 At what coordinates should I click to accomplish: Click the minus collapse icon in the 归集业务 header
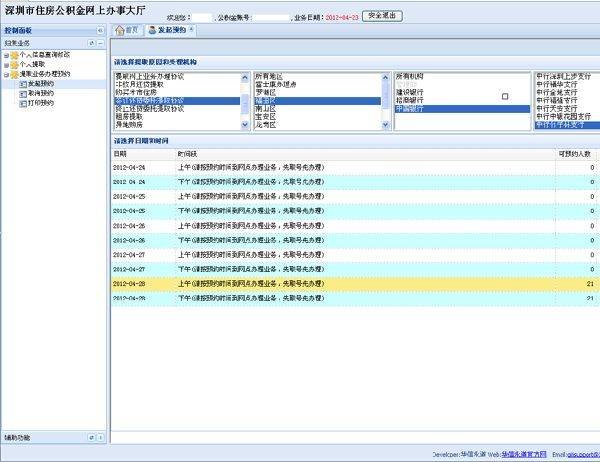(x=100, y=43)
